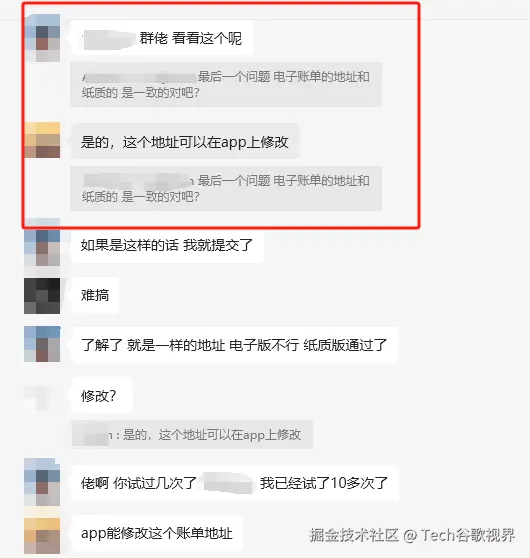Viewport: 530px width, 558px height.
Task: Click blurred mention inside "佬啊 你试过几次了" bubble
Action: pos(228,483)
